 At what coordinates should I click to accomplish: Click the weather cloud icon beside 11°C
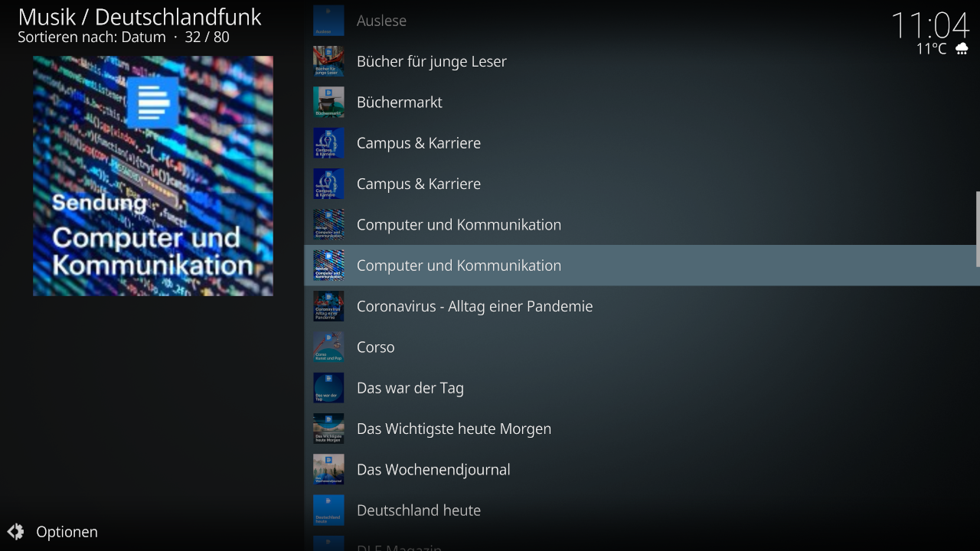(962, 49)
